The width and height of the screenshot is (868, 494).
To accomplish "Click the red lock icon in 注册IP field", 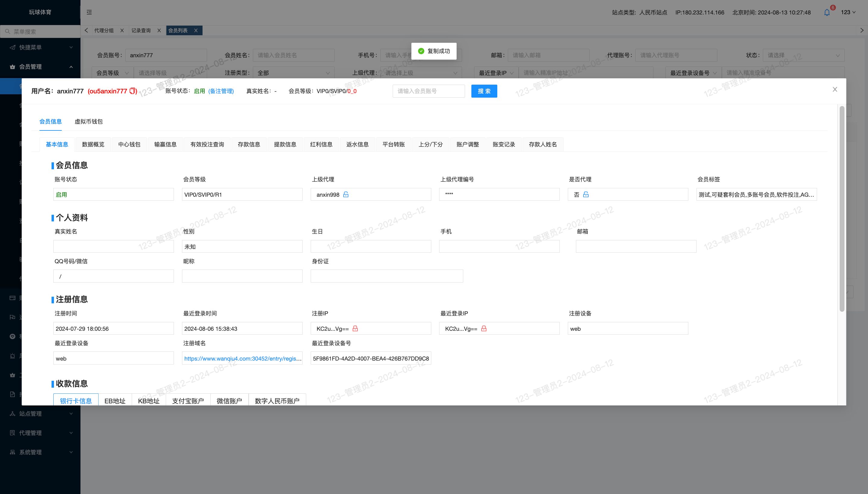I will tap(355, 328).
